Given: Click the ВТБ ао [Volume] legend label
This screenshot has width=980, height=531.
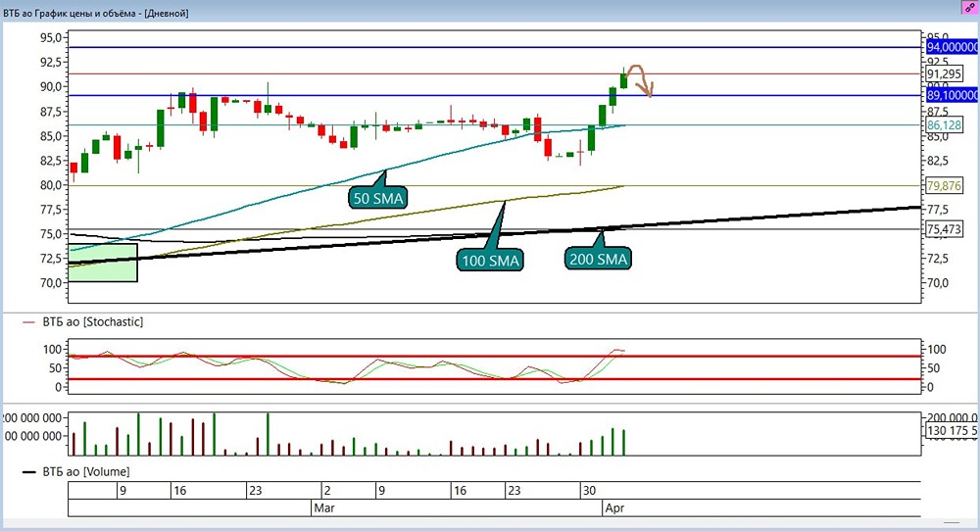Looking at the screenshot, I should click(85, 472).
